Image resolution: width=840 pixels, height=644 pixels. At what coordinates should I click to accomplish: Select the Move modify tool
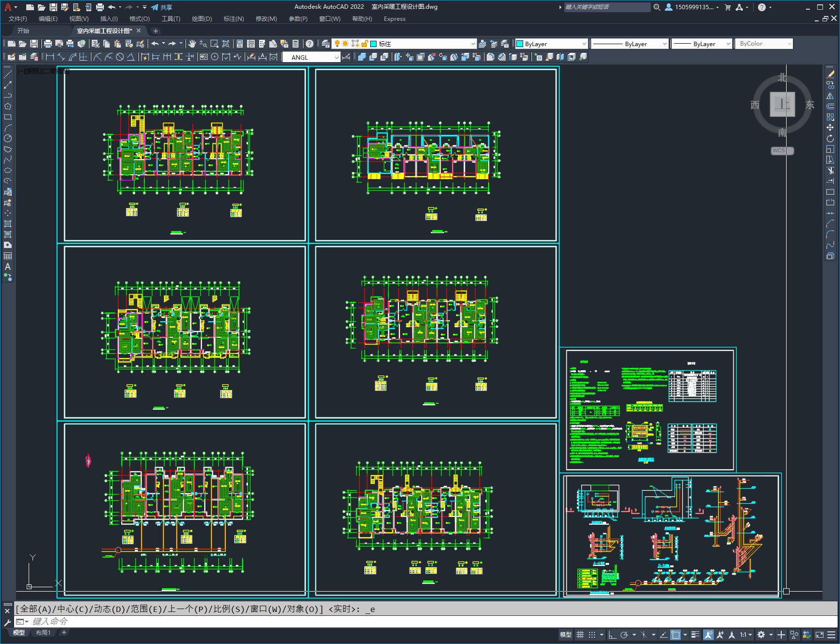click(x=830, y=128)
